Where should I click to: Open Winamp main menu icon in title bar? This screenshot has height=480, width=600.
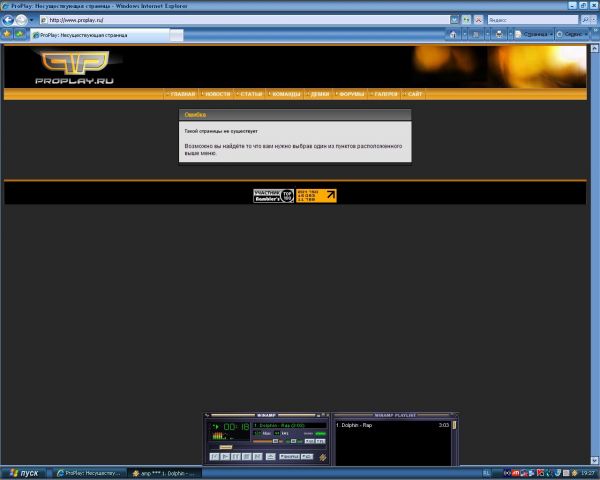click(x=208, y=415)
